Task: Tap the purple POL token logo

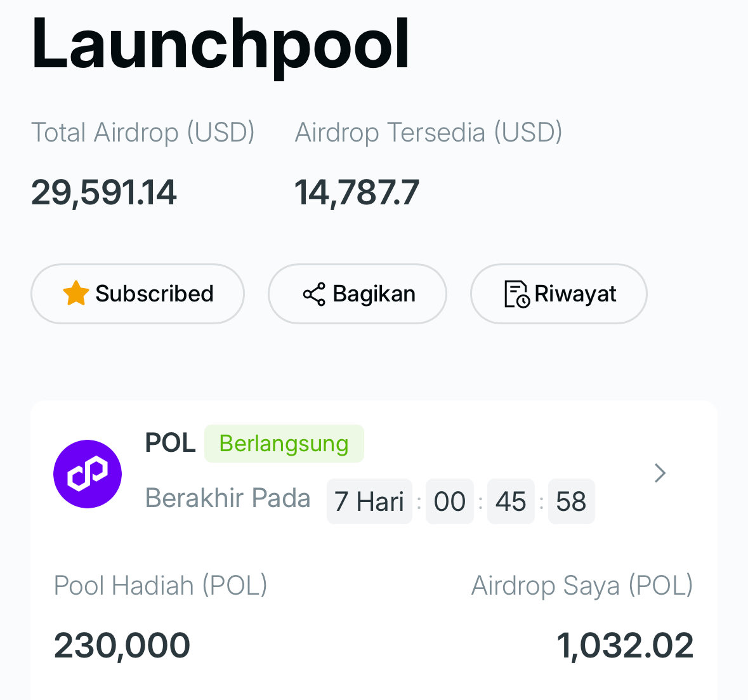Action: (88, 474)
